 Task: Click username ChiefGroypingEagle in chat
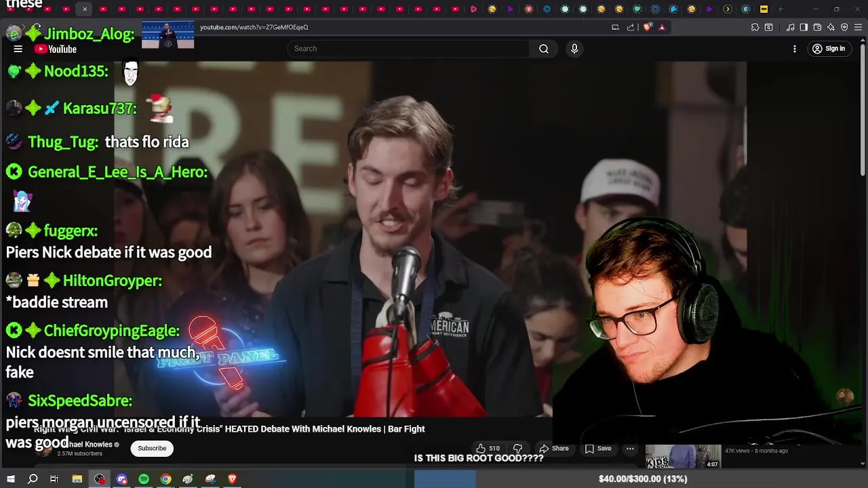coord(111,331)
